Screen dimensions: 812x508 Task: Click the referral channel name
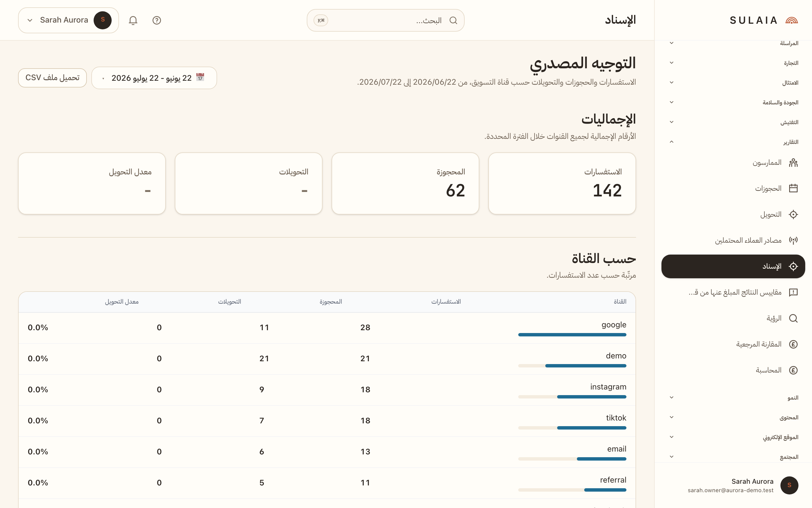[613, 480]
